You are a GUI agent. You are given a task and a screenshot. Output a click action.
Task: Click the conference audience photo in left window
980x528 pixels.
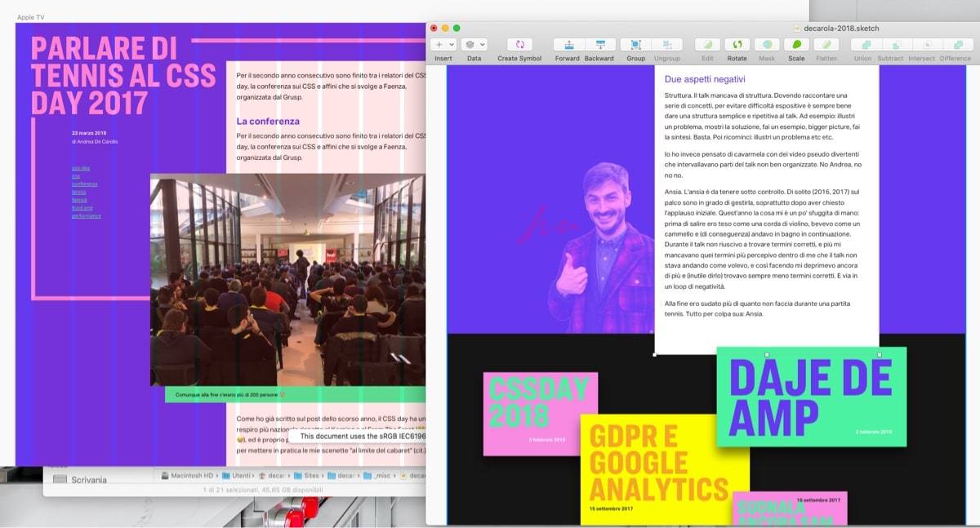(287, 279)
